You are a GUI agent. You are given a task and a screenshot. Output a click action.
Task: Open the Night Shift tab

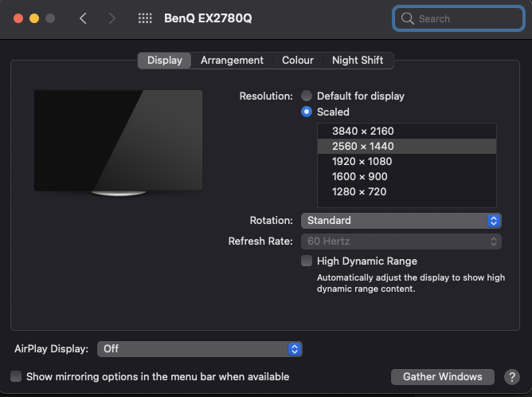click(358, 61)
